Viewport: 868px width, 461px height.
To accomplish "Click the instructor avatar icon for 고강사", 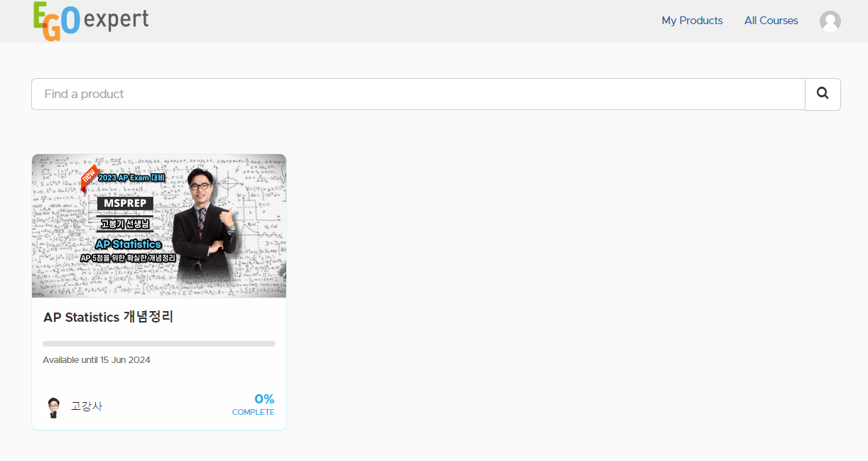I will tap(53, 407).
